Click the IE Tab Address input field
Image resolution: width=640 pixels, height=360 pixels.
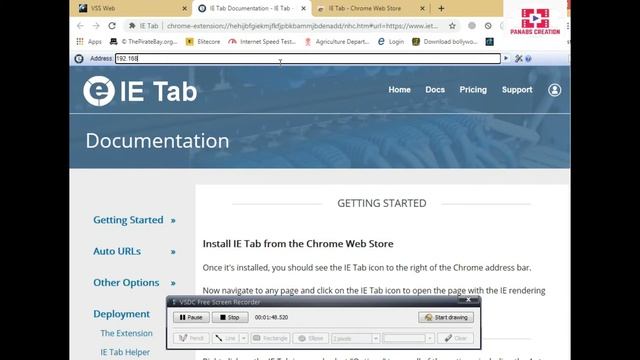[x=308, y=59]
